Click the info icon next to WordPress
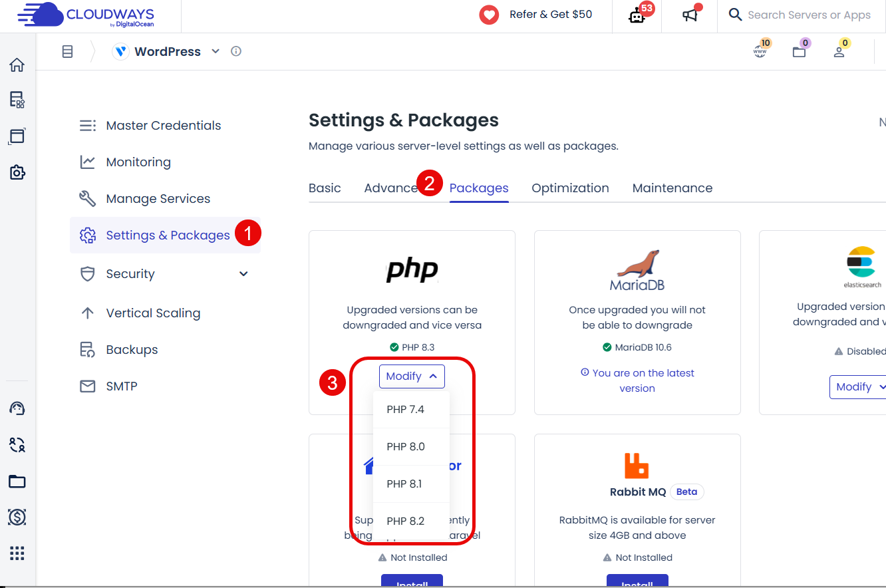This screenshot has height=588, width=886. pos(236,51)
